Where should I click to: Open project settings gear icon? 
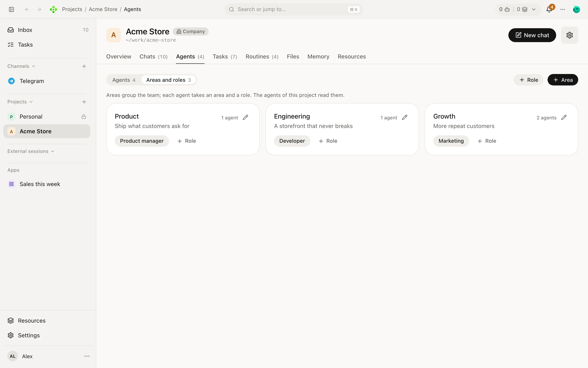570,35
